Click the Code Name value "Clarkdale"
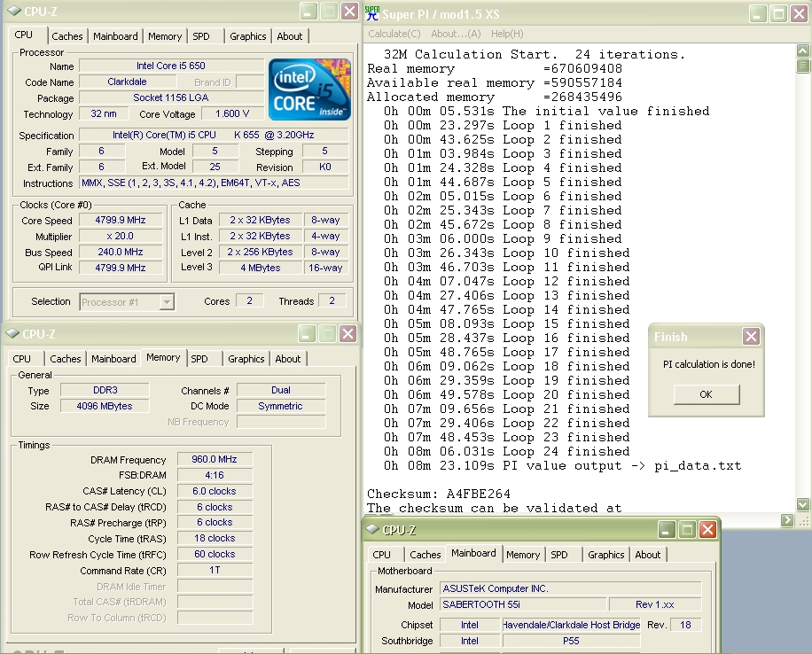 [x=128, y=82]
